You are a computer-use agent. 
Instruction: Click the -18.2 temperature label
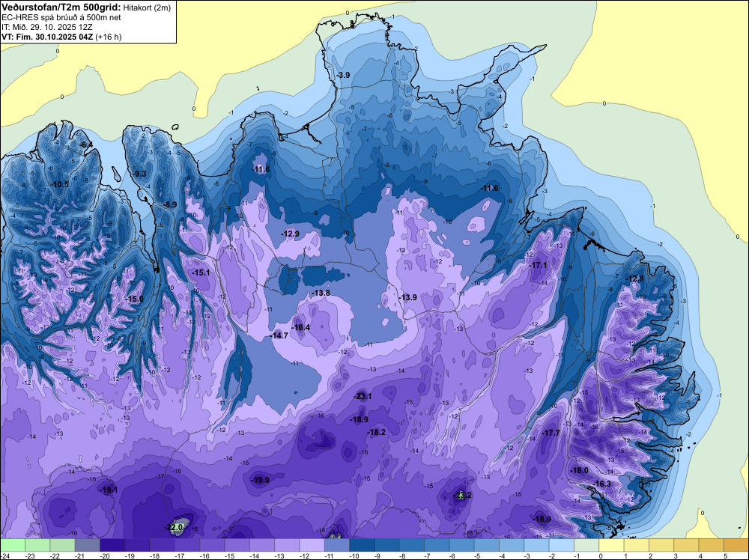tap(376, 432)
